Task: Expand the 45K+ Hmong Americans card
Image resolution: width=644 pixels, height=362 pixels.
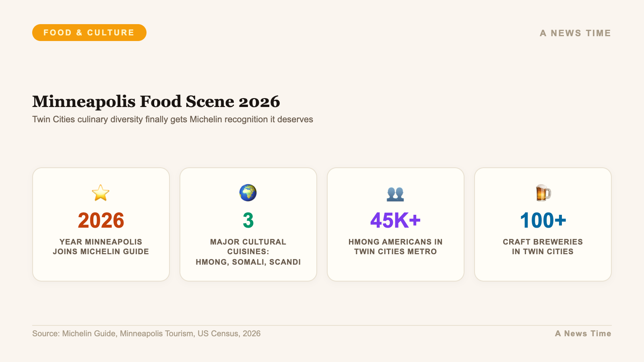Action: (395, 224)
